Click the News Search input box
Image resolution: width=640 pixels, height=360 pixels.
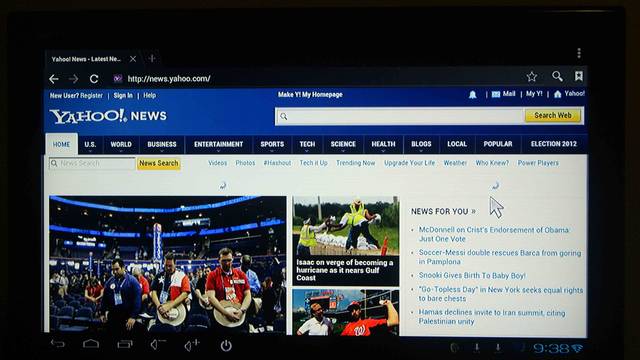[x=92, y=164]
